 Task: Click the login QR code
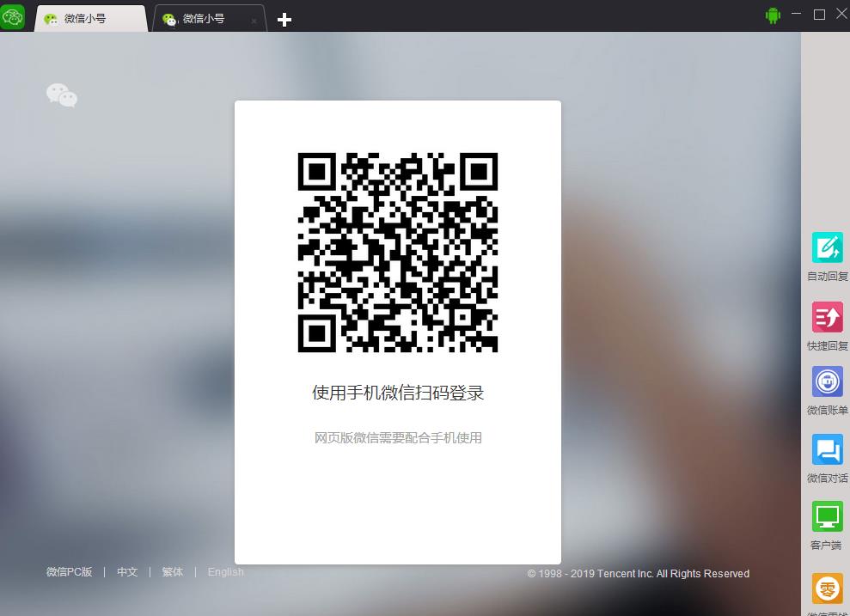pos(397,253)
